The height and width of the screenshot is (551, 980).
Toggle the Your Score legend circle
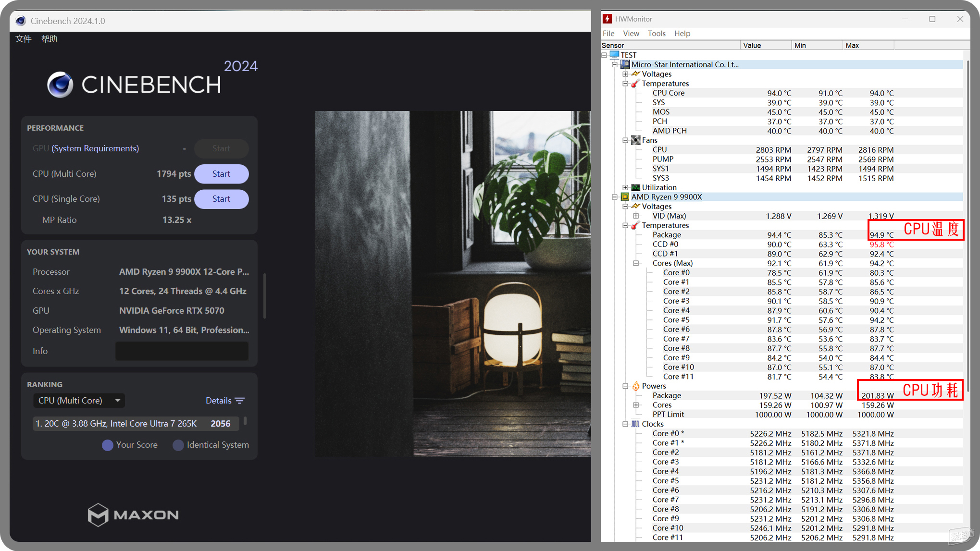[x=108, y=445]
